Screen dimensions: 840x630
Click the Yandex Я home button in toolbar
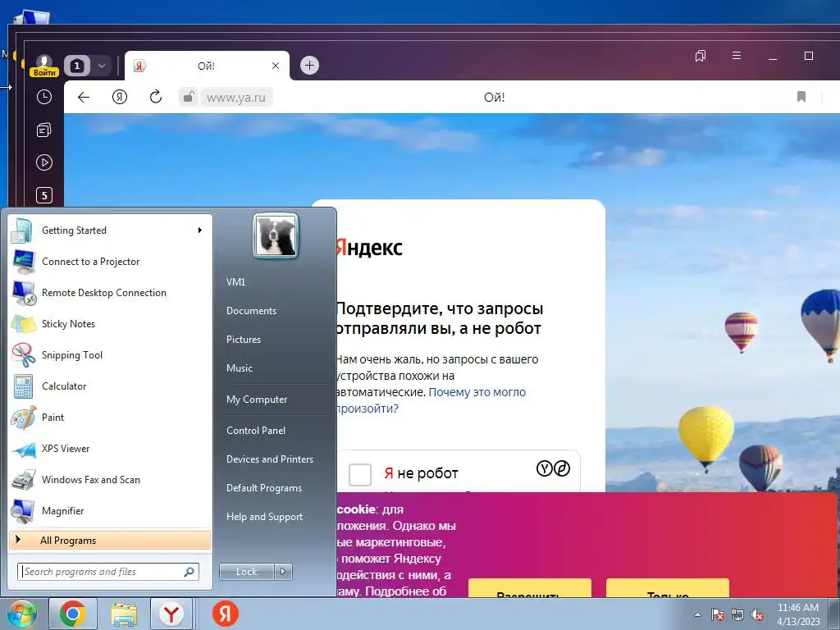tap(120, 97)
